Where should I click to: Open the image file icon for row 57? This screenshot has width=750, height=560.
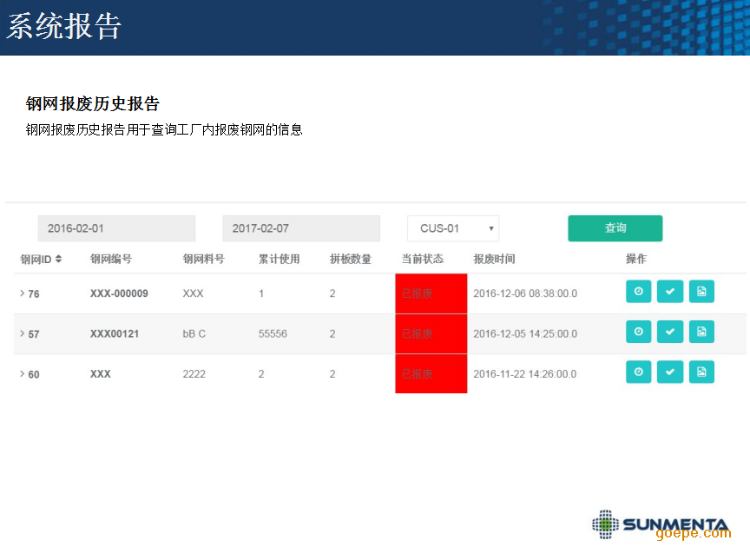point(701,332)
